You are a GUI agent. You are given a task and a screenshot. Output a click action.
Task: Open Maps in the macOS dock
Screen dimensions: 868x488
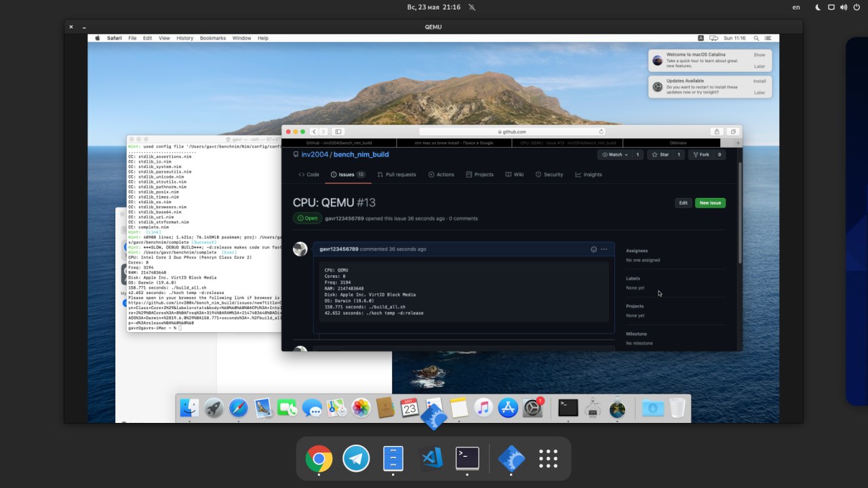[x=336, y=408]
